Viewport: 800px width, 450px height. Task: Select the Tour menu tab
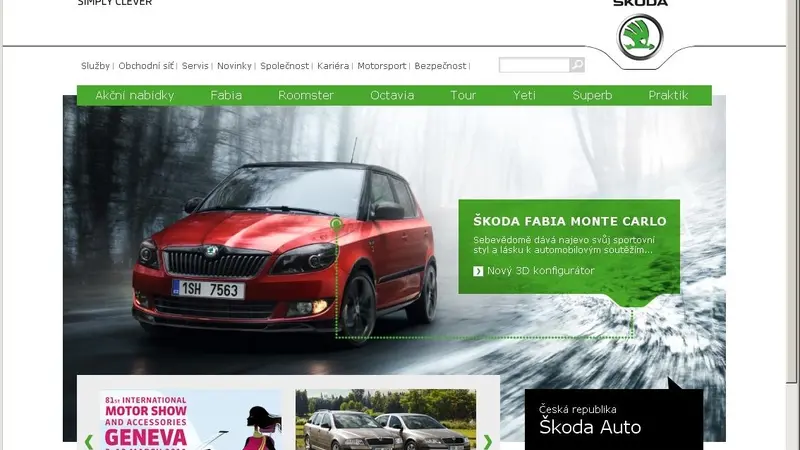[x=463, y=95]
